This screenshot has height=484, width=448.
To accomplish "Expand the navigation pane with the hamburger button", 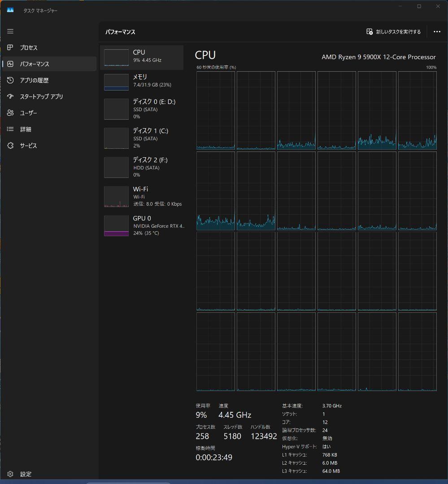I will pos(10,31).
